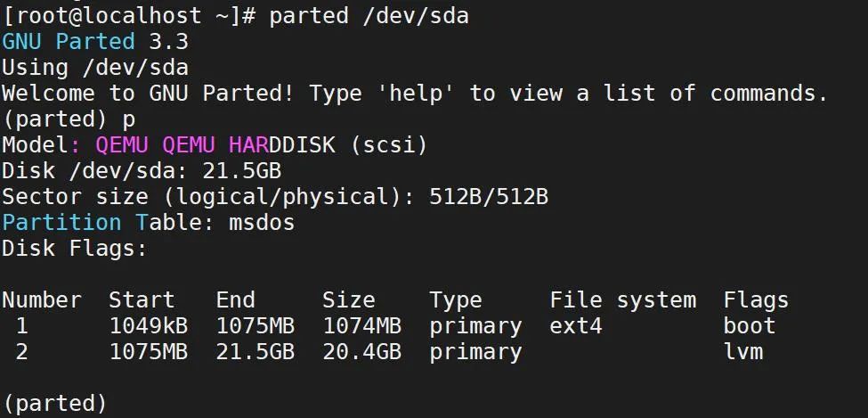Click 'msdos' partition table value
Image resolution: width=868 pixels, height=418 pixels.
[261, 222]
